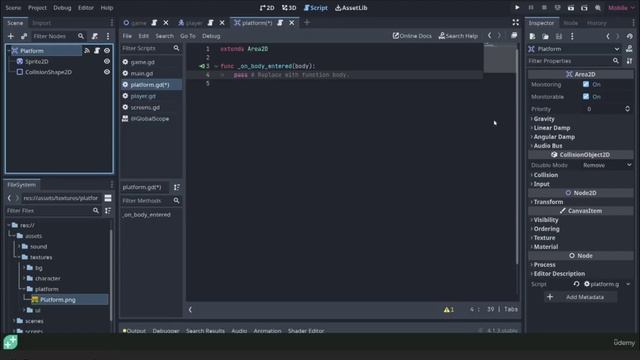Make script editor floating icon
The width and height of the screenshot is (640, 360).
point(514,36)
